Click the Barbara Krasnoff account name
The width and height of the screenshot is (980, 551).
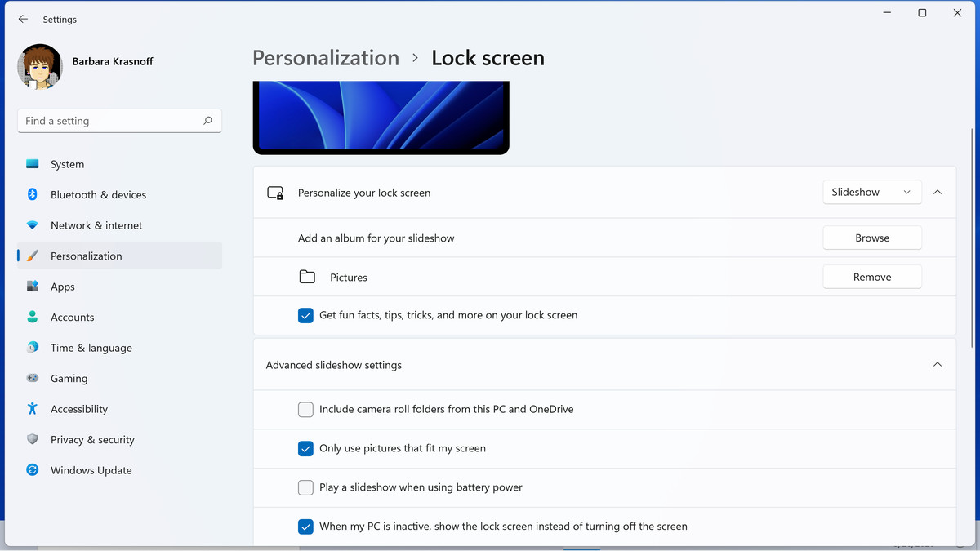[x=113, y=61]
